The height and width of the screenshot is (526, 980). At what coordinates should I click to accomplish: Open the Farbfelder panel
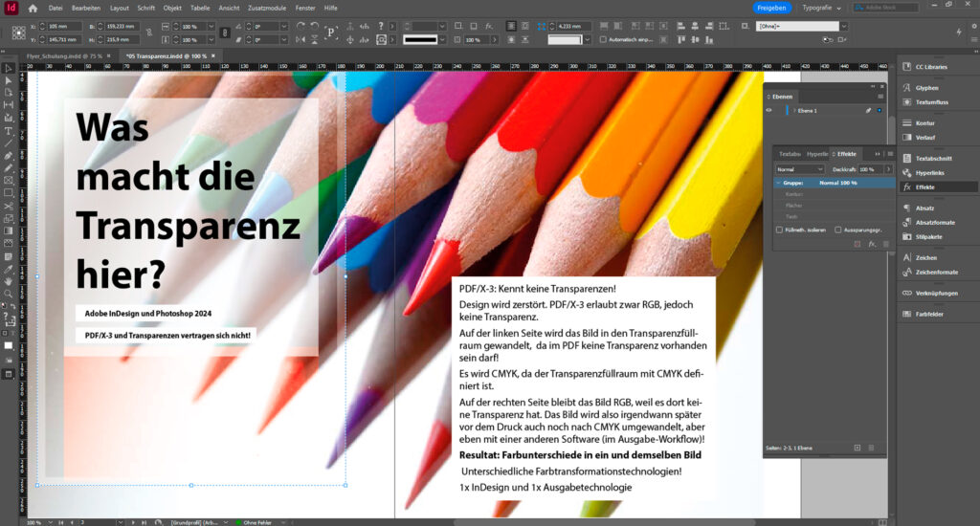929,315
